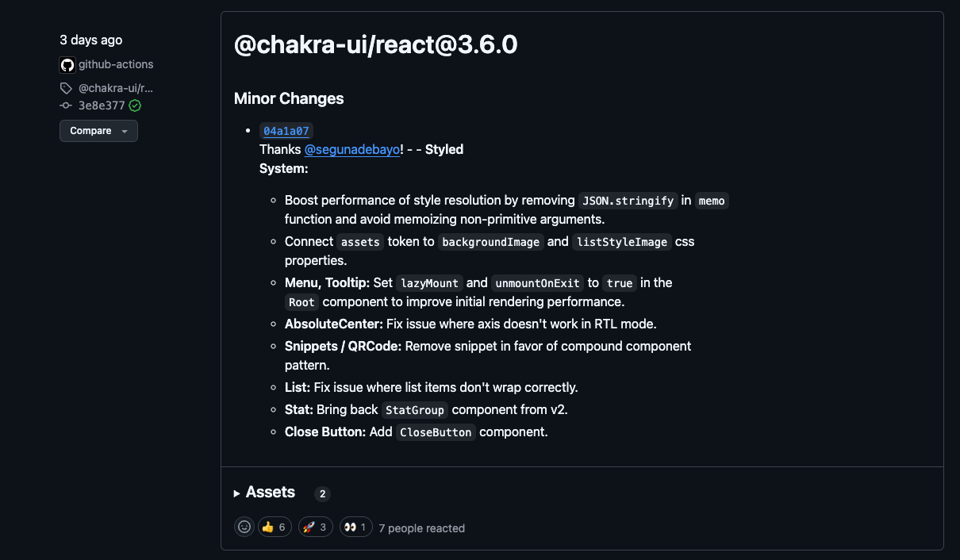The image size is (960, 560).
Task: Open the @chakra-ui/react@3.6.0 release title
Action: (x=375, y=44)
